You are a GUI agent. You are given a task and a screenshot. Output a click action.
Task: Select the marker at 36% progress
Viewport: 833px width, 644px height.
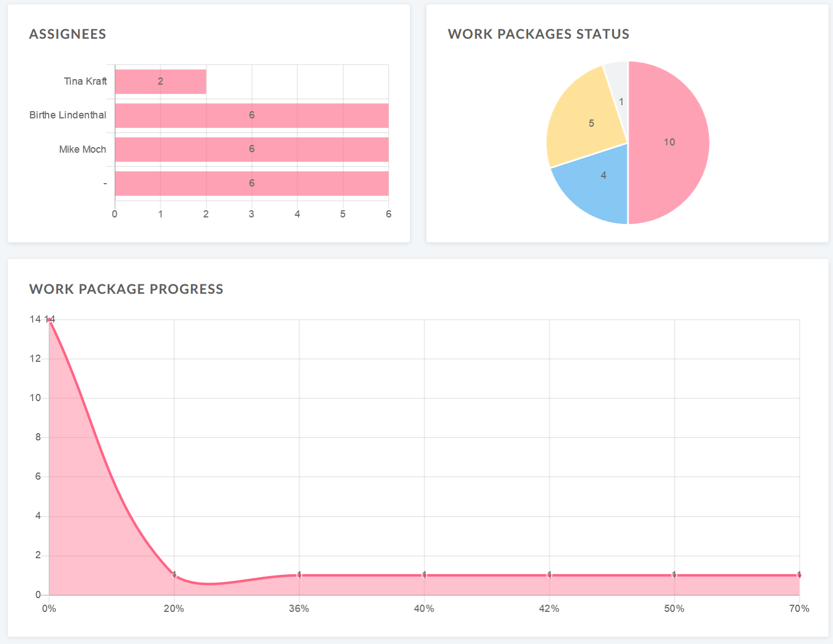pos(299,575)
